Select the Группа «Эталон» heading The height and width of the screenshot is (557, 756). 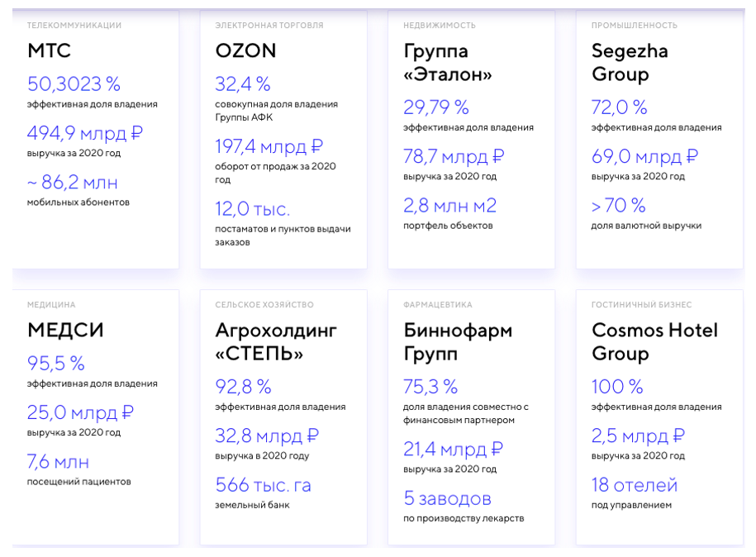click(x=448, y=63)
